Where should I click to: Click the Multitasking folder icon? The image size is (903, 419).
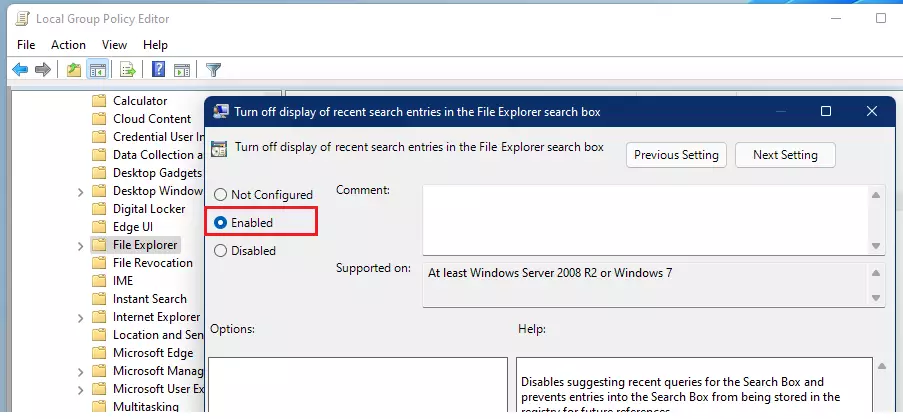99,406
